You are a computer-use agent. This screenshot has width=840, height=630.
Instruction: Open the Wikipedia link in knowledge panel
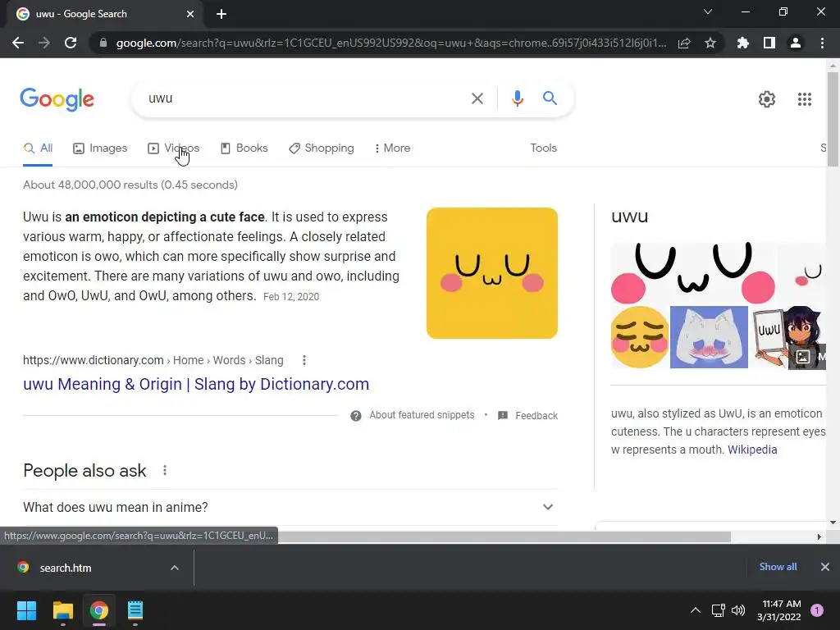pos(752,450)
